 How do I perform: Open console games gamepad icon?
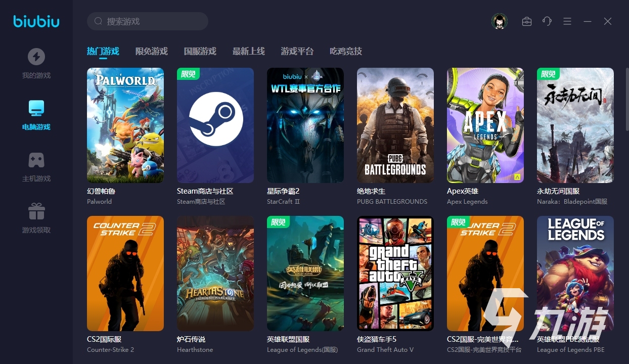[x=36, y=160]
